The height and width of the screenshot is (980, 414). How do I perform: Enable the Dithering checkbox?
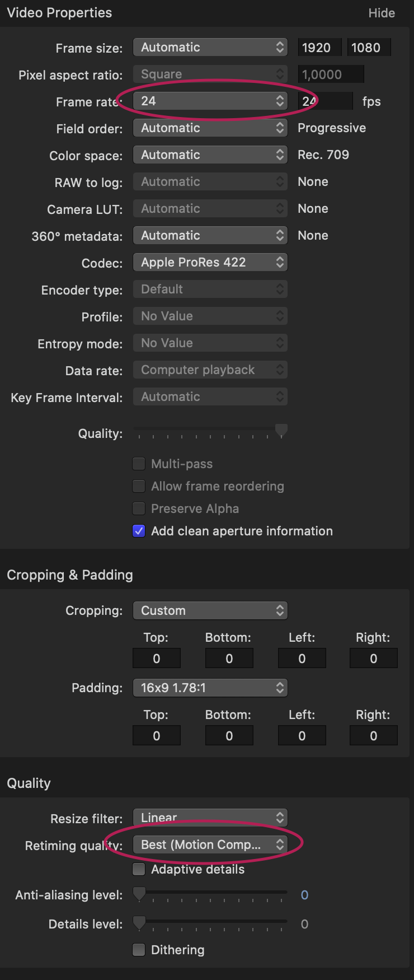(x=139, y=950)
